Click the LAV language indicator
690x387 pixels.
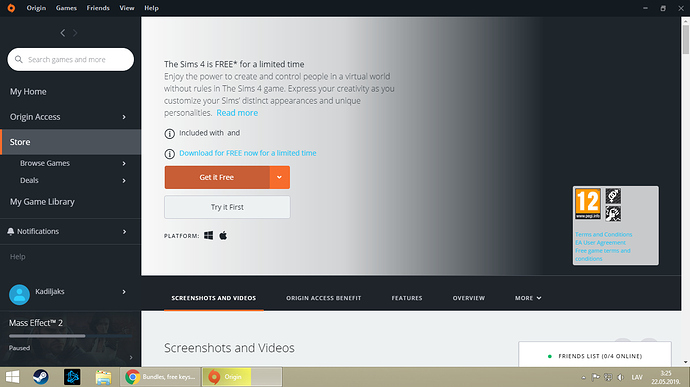click(637, 377)
